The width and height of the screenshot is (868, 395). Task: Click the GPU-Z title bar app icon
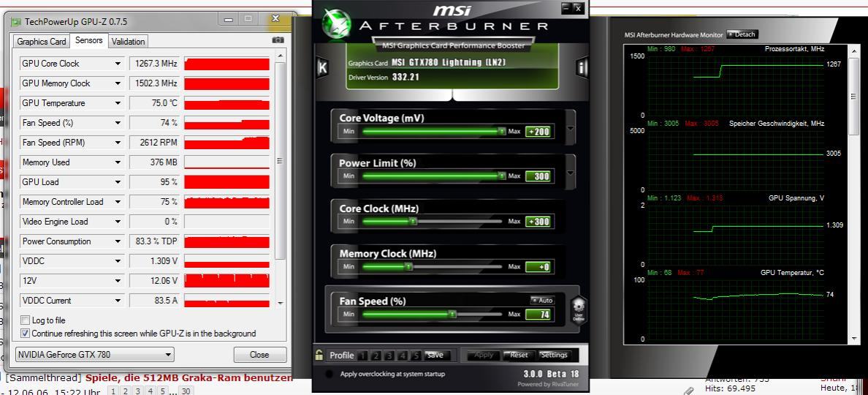click(16, 22)
